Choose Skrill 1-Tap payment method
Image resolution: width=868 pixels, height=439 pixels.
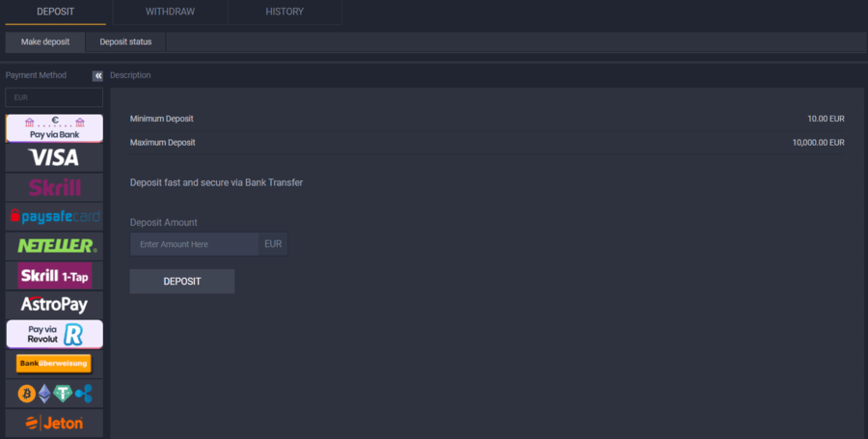54,276
